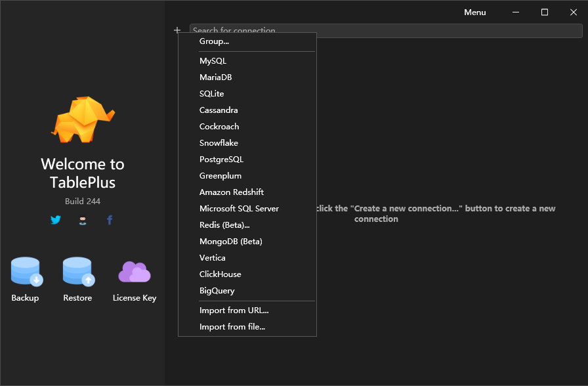
Task: Maximize the TablePlus window
Action: tap(545, 12)
